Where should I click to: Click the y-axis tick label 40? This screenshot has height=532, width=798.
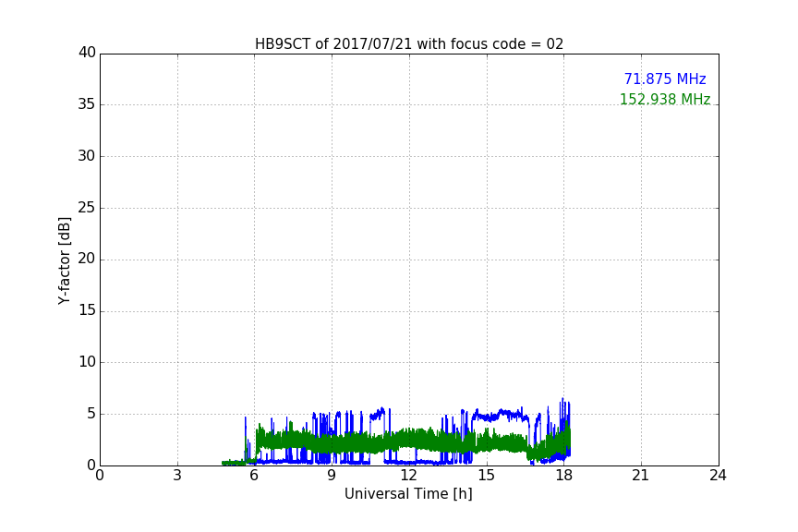(x=87, y=53)
